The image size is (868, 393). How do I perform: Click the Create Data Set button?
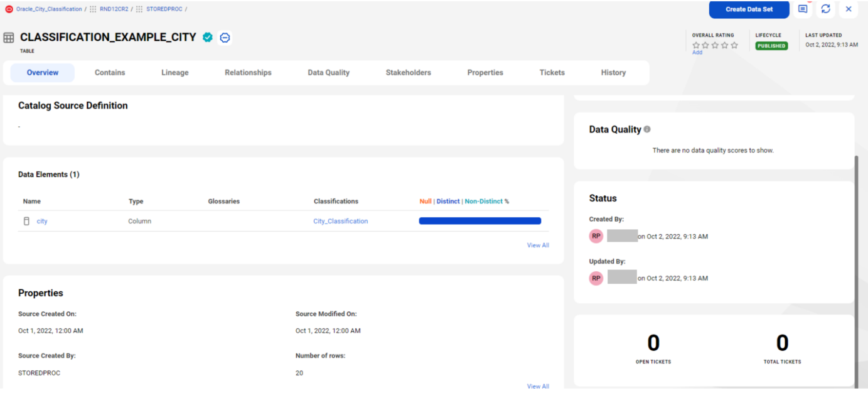749,9
